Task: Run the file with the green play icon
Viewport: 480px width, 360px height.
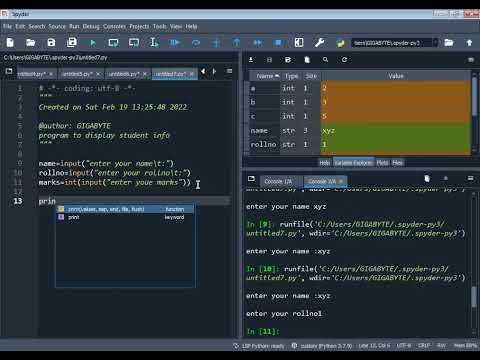Action: point(93,43)
